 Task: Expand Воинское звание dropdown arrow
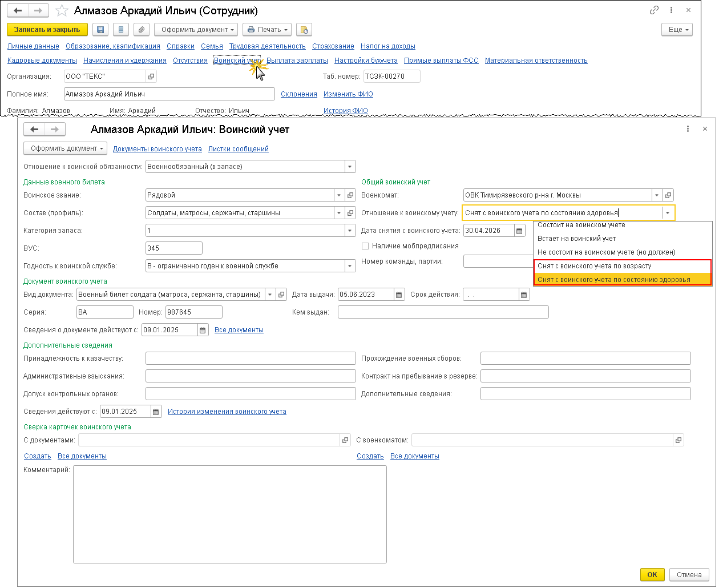pyautogui.click(x=339, y=195)
